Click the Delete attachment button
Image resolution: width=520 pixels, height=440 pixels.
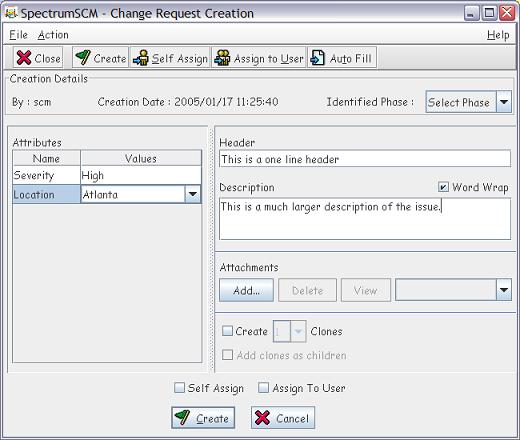[x=307, y=290]
